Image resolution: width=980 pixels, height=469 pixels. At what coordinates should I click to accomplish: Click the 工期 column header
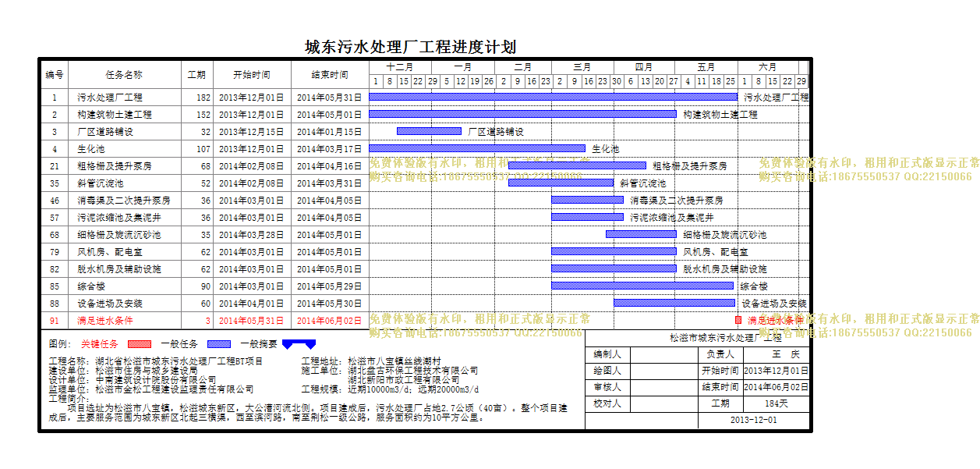[197, 75]
